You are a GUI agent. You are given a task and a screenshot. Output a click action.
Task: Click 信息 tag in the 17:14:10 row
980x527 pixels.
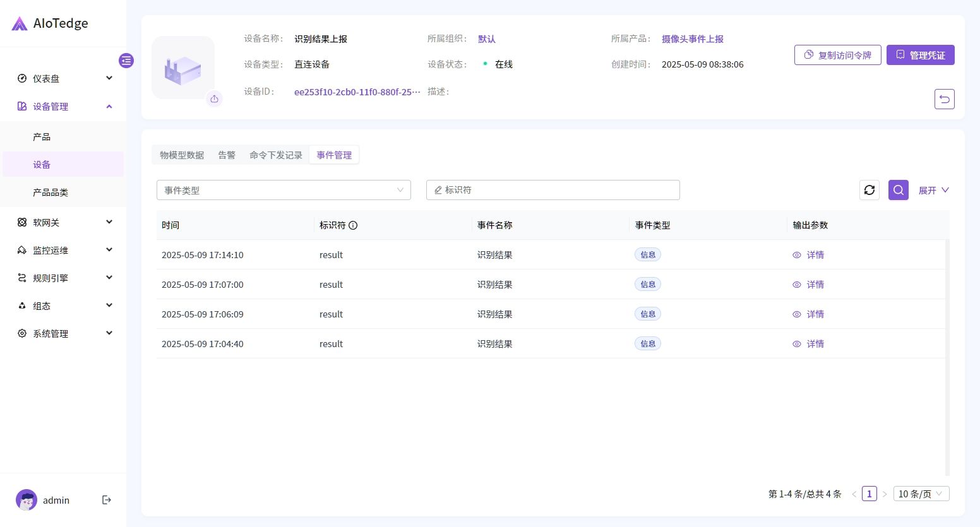tap(648, 255)
